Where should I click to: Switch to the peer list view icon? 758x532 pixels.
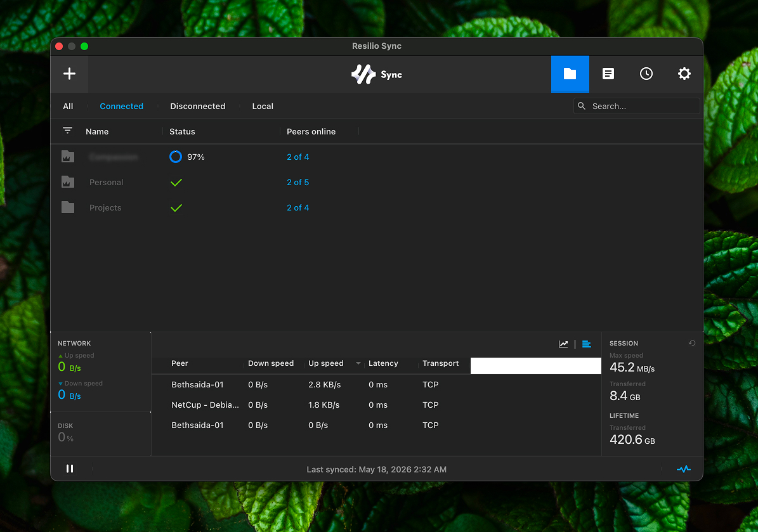(x=586, y=344)
